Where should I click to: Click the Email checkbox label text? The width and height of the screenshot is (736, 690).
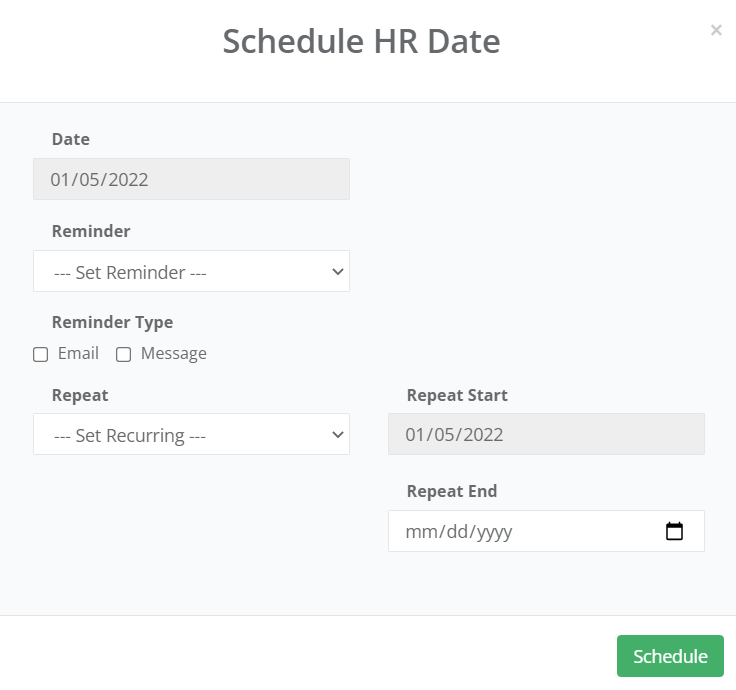pyautogui.click(x=78, y=353)
